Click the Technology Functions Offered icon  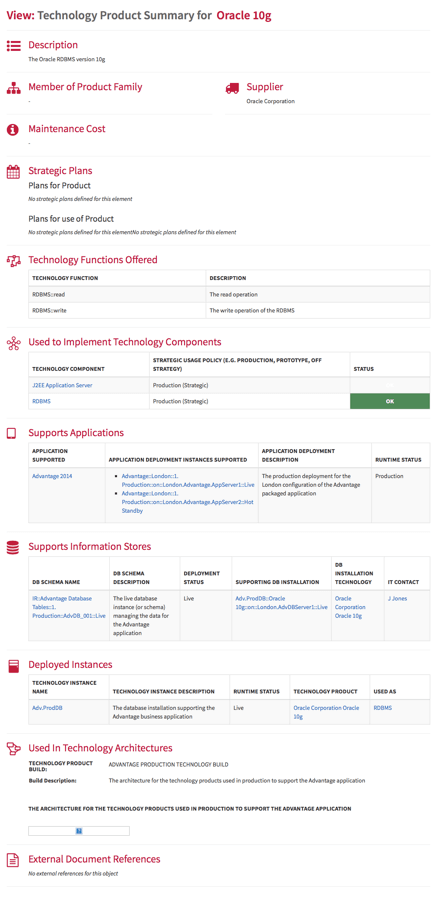13,261
